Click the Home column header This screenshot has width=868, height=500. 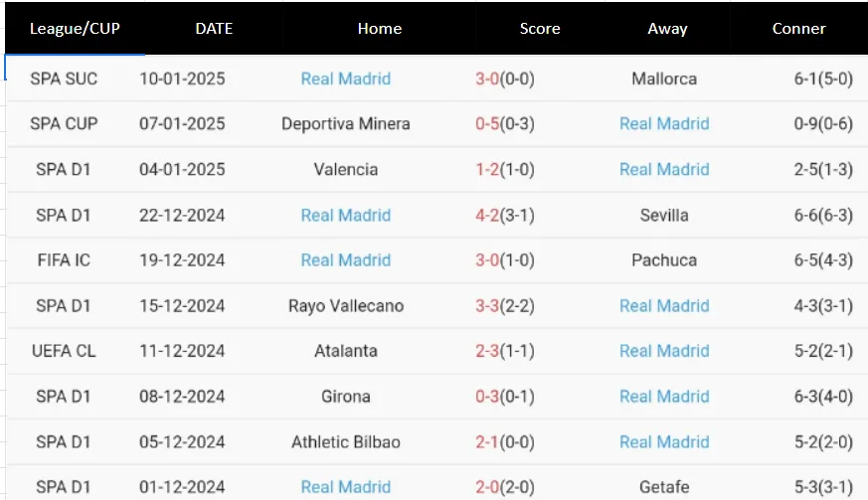click(380, 28)
